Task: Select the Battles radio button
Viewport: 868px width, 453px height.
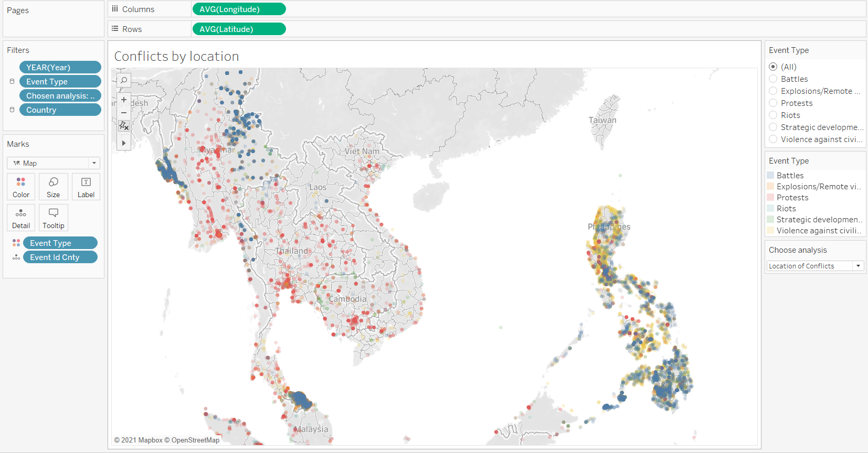Action: tap(773, 79)
